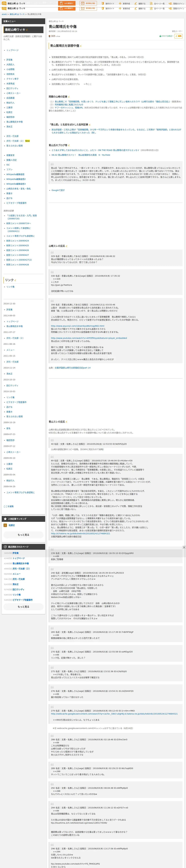The image size is (186, 868).
Task: Click edit pencil next to 問題の山崎の記事
Action: (x=69, y=97)
